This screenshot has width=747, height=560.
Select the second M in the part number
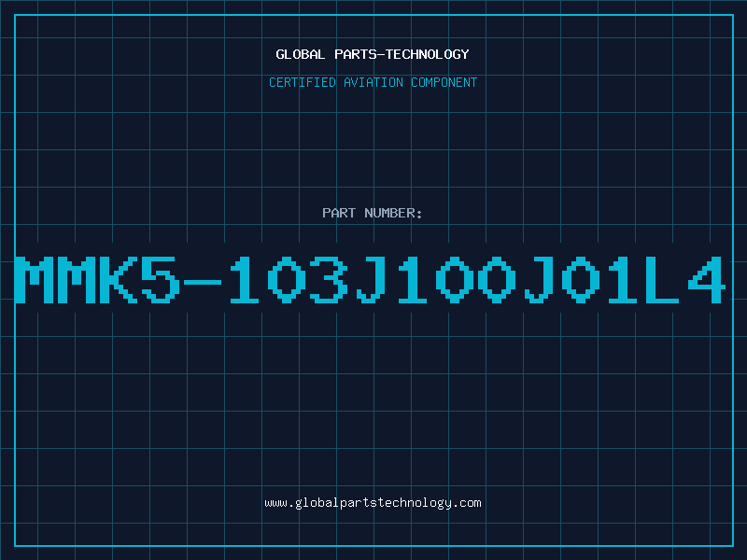coord(77,279)
